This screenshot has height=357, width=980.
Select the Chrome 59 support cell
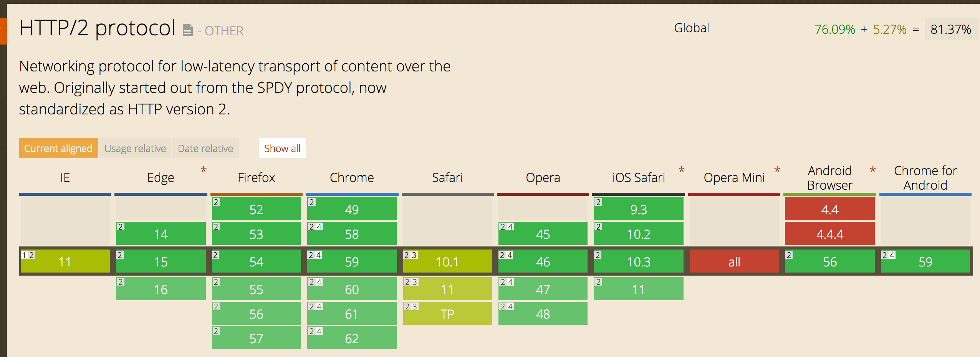coord(352,261)
